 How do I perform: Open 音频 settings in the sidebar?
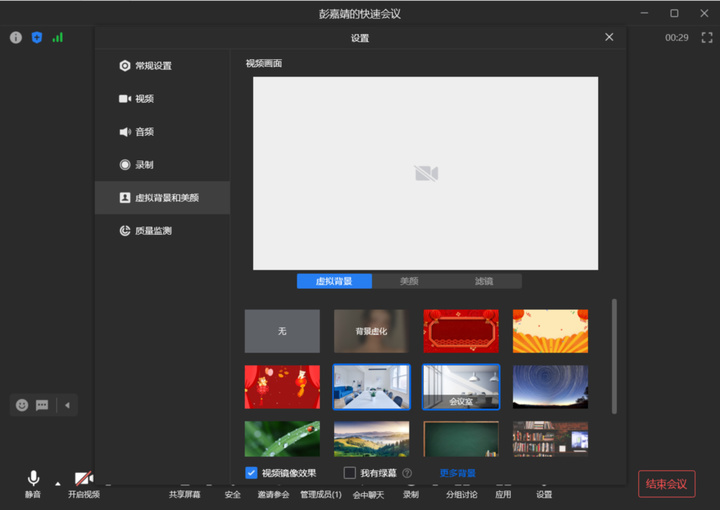[163, 132]
